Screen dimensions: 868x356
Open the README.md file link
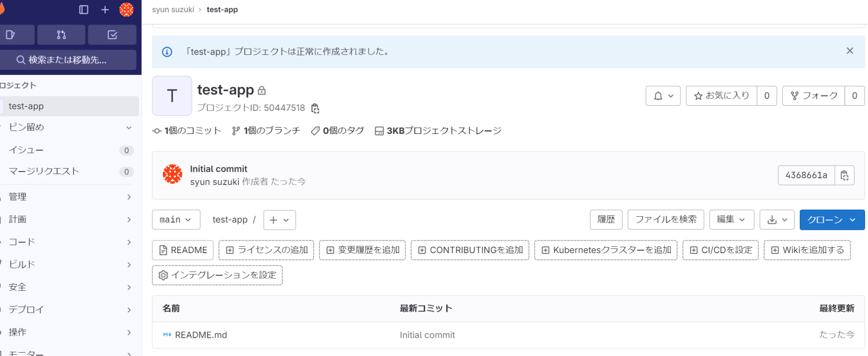pos(201,335)
